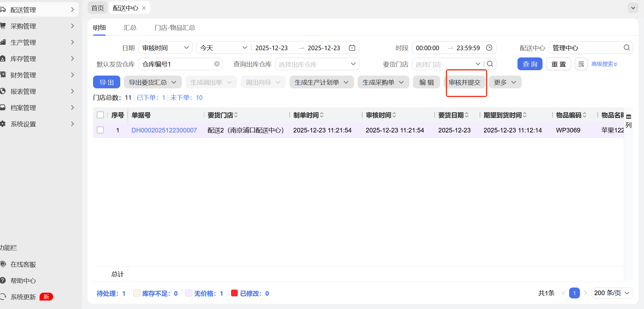Click the 要货门店 select input

[444, 64]
